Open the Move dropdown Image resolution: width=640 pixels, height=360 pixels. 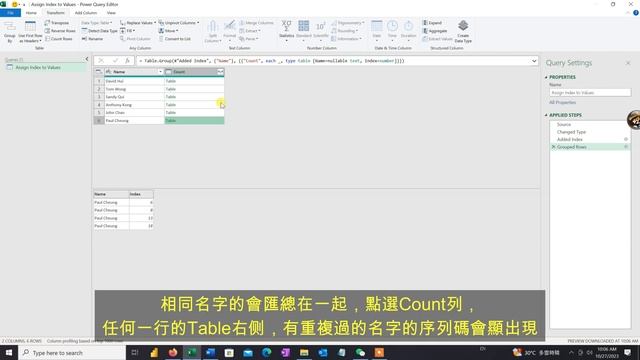(169, 31)
